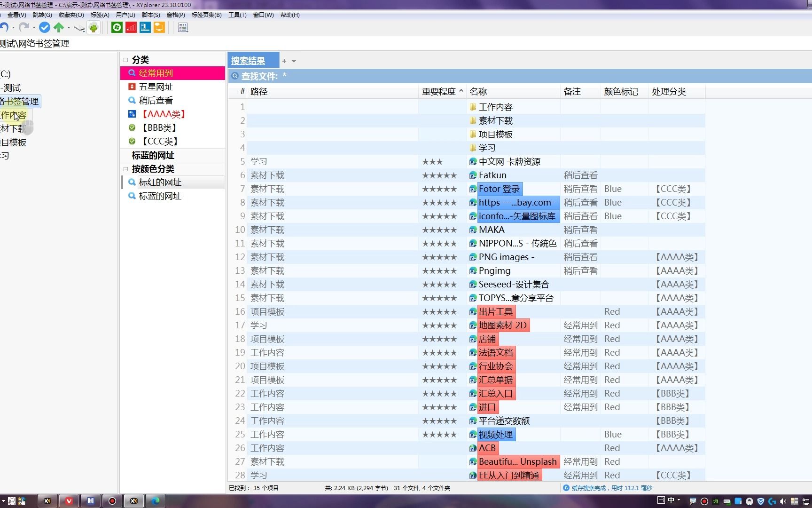
Task: Open the tab list dropdown arrow
Action: (294, 61)
